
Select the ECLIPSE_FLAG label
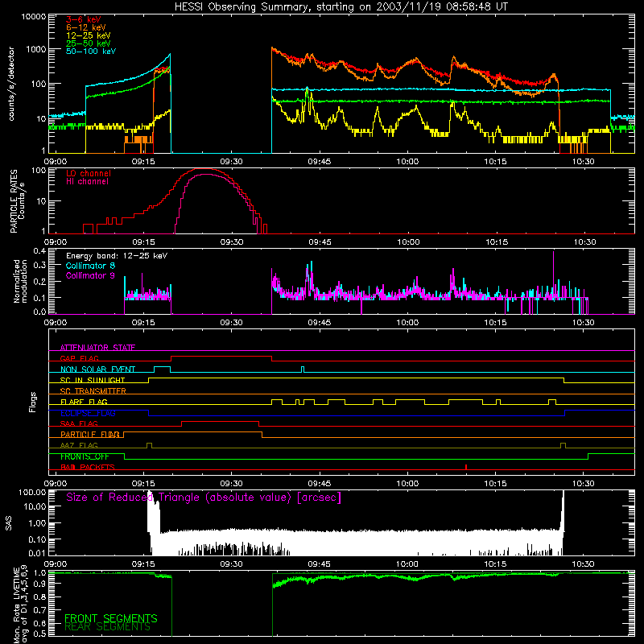coord(88,413)
